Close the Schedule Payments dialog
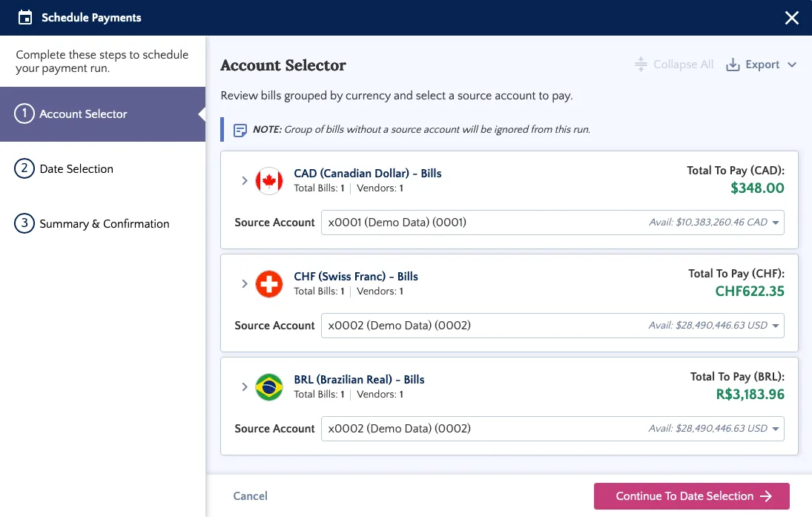Screen dimensions: 812x517 791,18
